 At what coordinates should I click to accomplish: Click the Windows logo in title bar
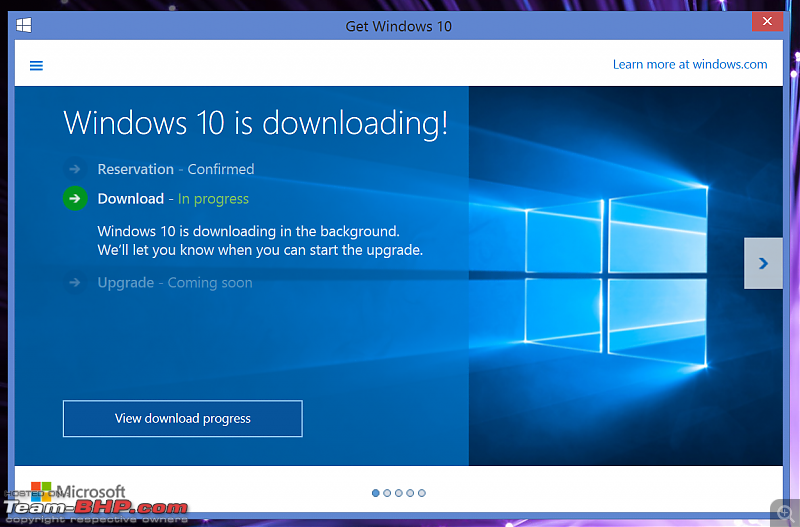[24, 25]
